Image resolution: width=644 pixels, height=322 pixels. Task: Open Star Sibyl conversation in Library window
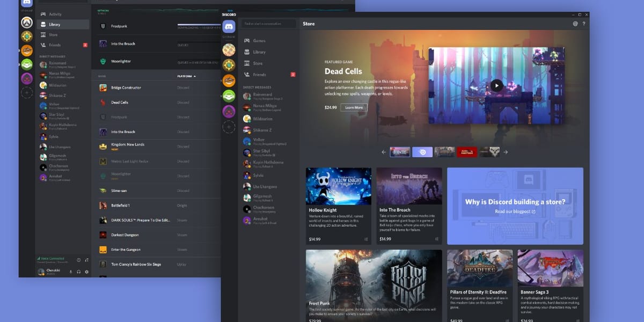pyautogui.click(x=63, y=115)
